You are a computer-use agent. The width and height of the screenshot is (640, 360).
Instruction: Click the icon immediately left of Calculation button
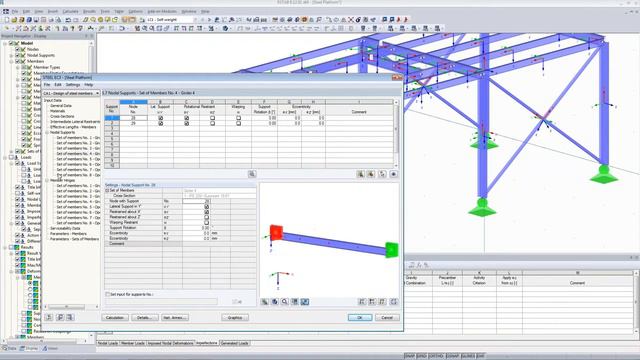(70, 317)
